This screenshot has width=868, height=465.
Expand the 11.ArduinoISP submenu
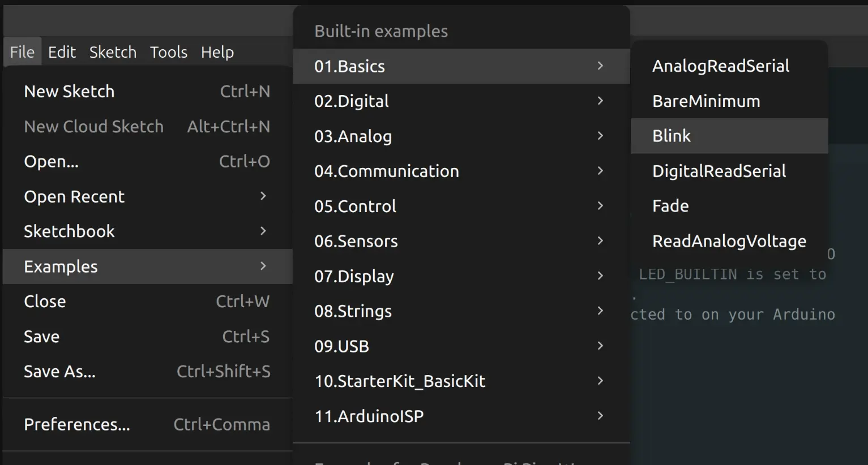tap(369, 416)
